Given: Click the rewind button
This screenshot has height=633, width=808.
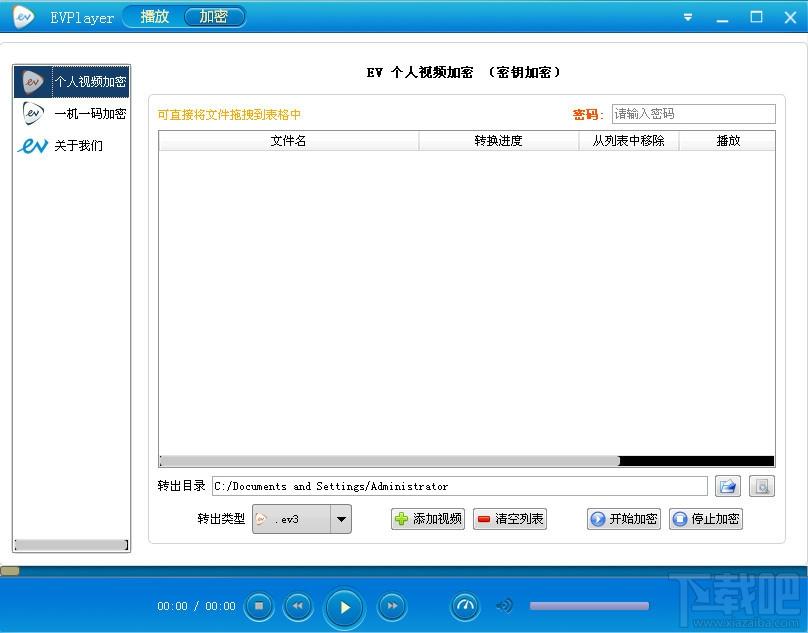Looking at the screenshot, I should pyautogui.click(x=297, y=606).
